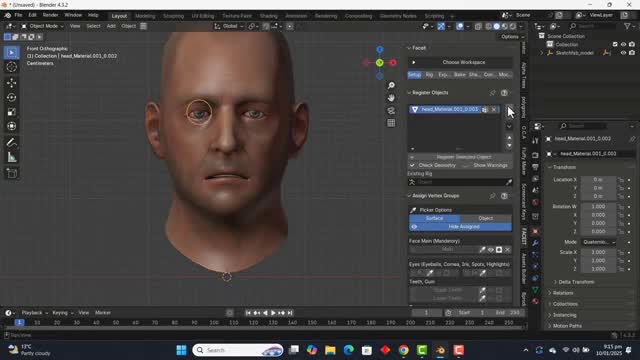
Task: Click eyedropper picker for Lower Teeth
Action: pyautogui.click(x=482, y=298)
